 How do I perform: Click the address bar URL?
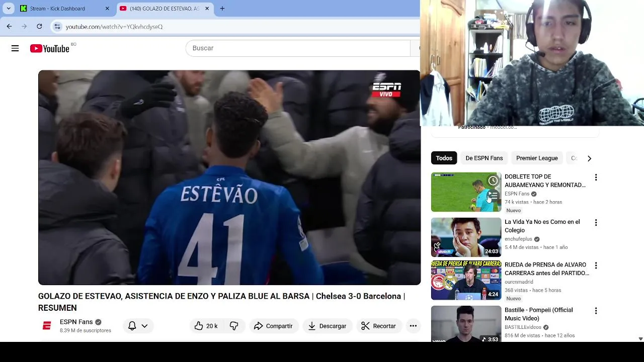pyautogui.click(x=114, y=27)
